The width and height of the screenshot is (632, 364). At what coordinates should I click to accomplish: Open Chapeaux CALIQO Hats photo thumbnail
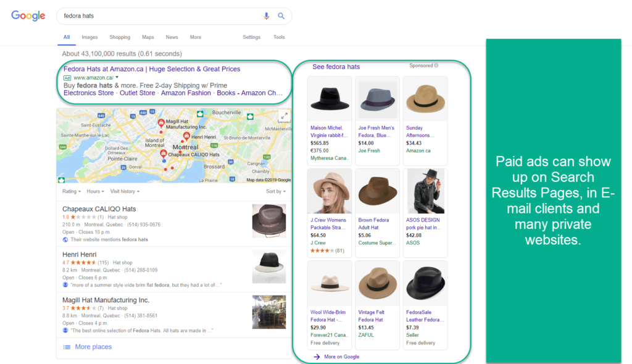tap(269, 221)
